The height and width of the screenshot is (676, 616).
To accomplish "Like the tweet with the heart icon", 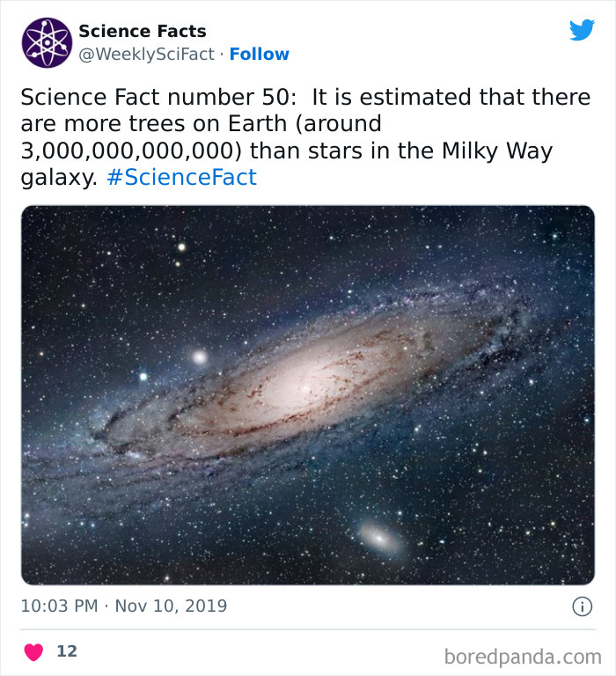I will tap(33, 652).
